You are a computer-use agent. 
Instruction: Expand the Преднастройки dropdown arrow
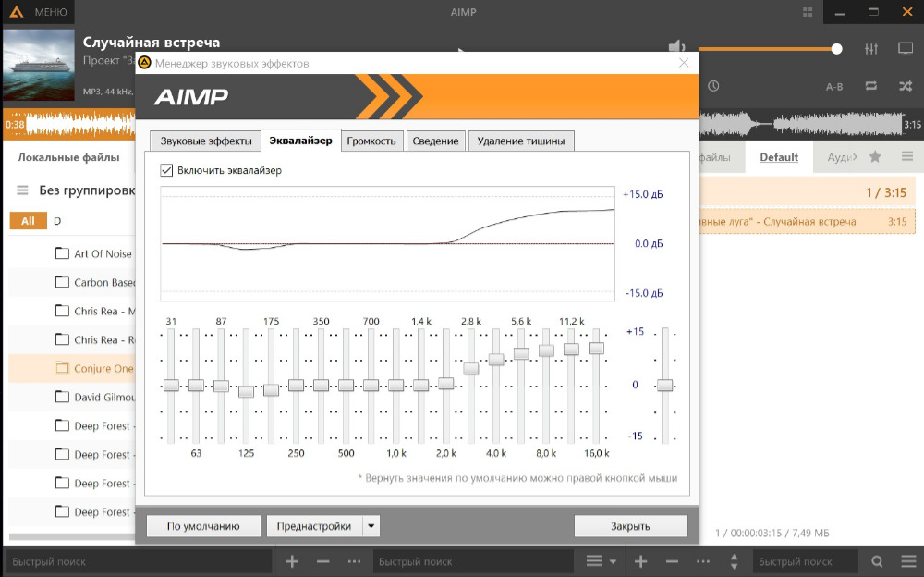click(x=371, y=526)
